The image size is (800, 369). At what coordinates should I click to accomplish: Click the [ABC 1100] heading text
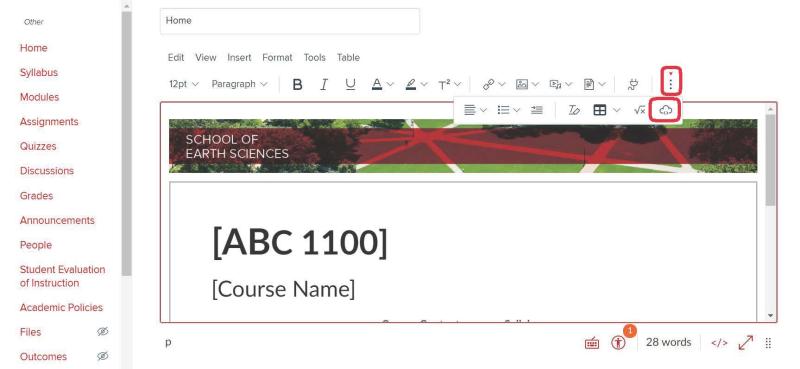pos(300,242)
